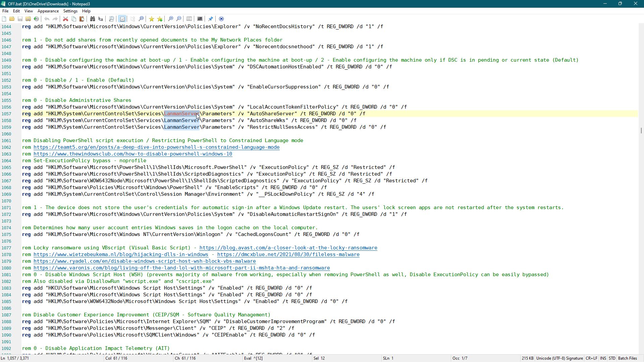The image size is (644, 362).
Task: Toggle INS insert mode in status bar
Action: [x=603, y=358]
